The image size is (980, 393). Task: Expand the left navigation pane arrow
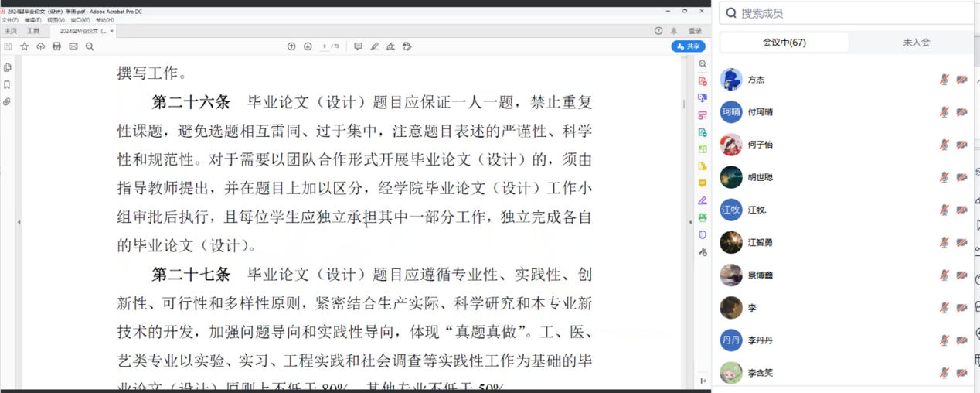[19, 222]
